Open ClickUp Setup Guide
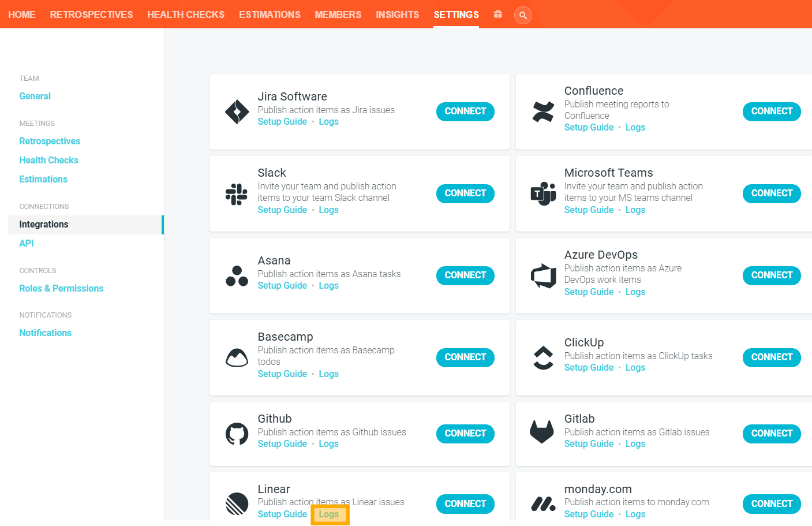812x526 pixels. [x=589, y=368]
